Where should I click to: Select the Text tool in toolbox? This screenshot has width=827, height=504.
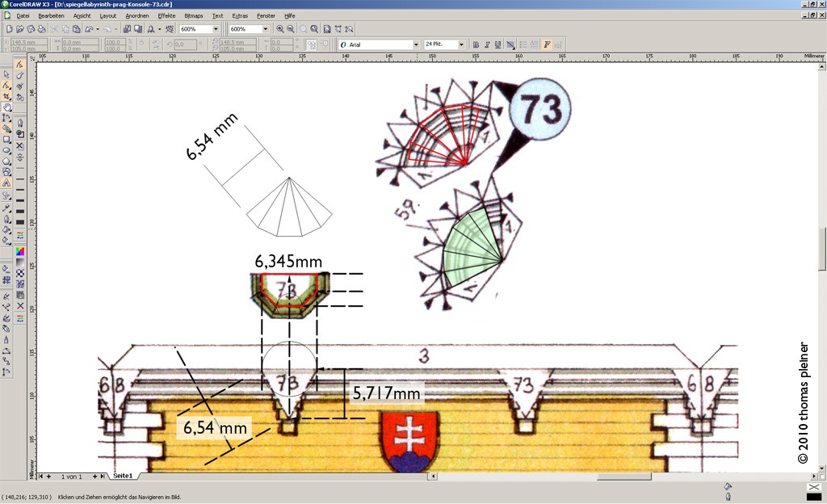pyautogui.click(x=6, y=183)
